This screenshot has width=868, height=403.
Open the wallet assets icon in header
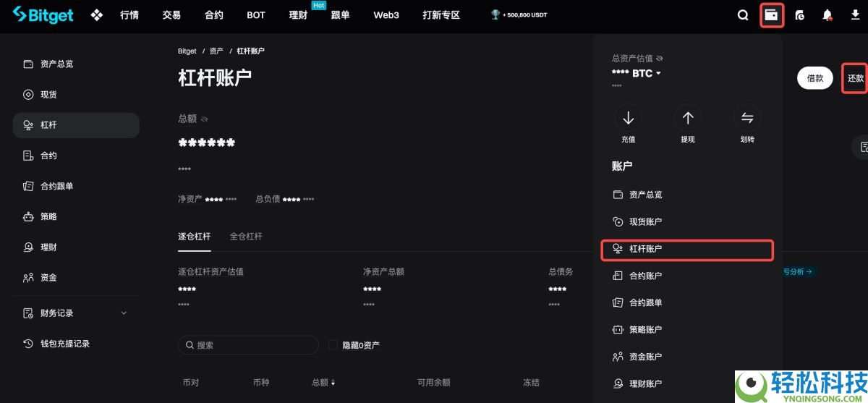pos(772,15)
